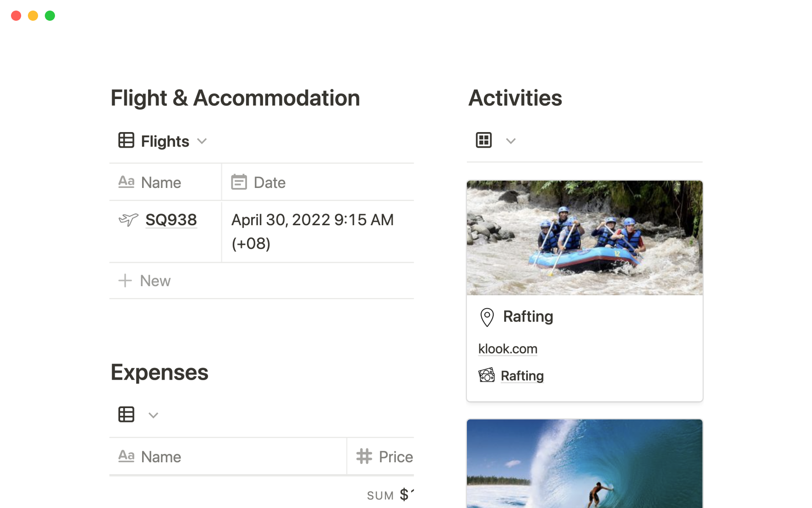The width and height of the screenshot is (812, 508).
Task: Click the hash icon in Price column
Action: click(x=364, y=456)
